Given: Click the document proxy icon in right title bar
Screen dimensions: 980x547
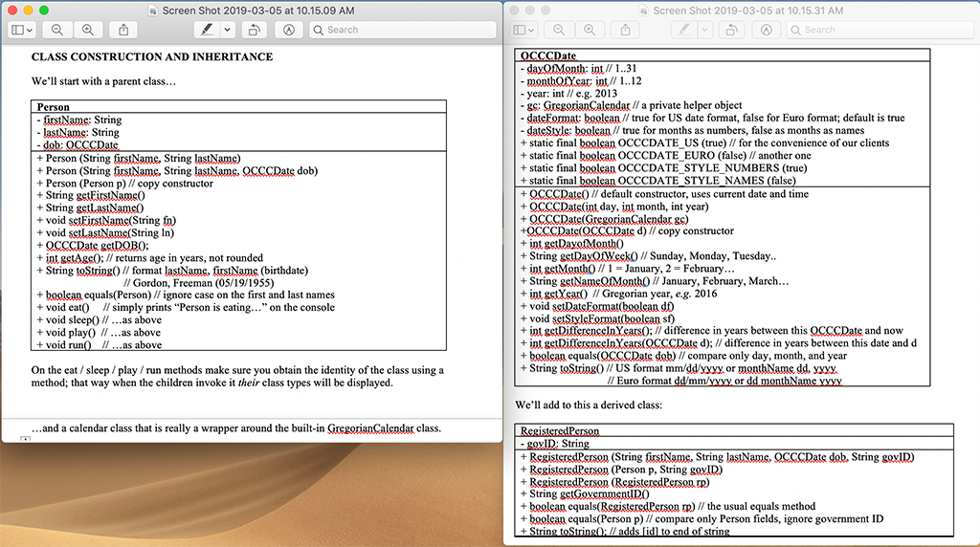Looking at the screenshot, I should (x=644, y=11).
